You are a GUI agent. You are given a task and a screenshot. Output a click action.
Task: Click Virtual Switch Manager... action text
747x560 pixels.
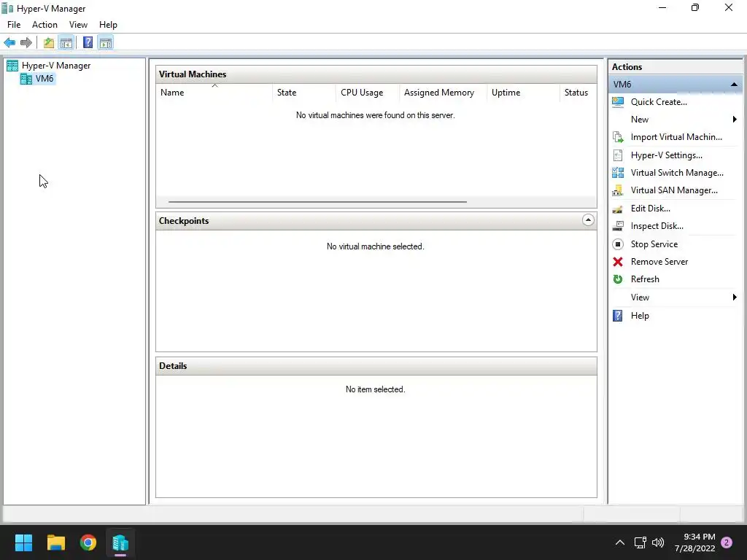pos(677,173)
